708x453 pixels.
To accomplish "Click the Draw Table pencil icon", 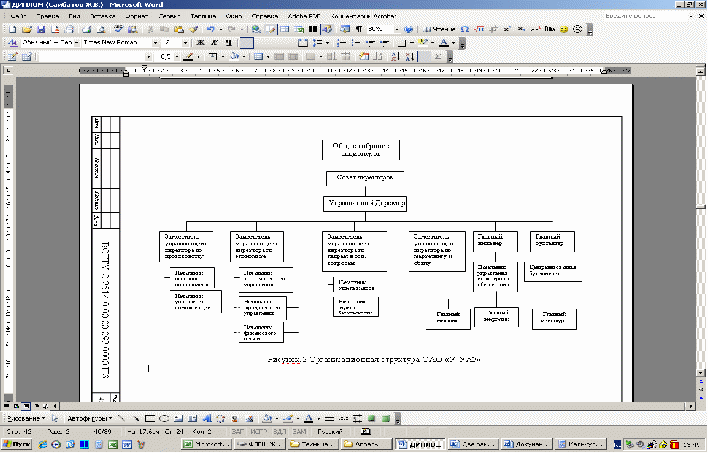I will pos(13,56).
